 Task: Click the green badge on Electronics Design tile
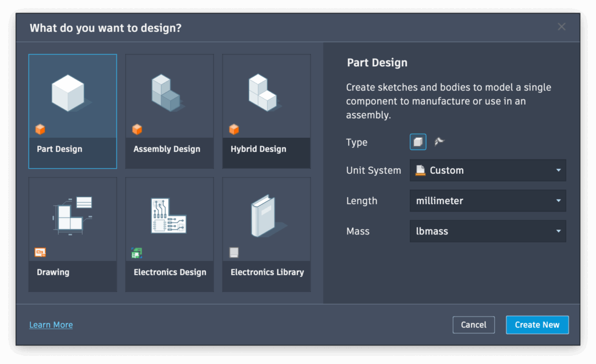pos(137,253)
